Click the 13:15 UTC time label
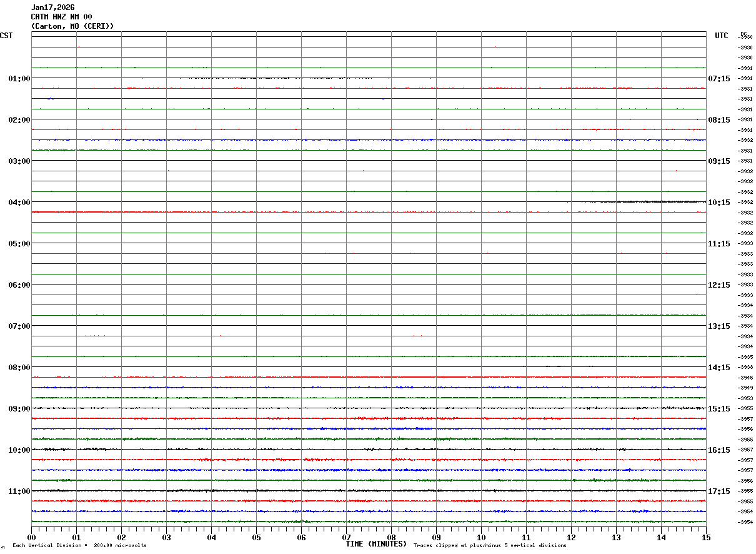Screen dimensions: 756x554 (x=719, y=326)
